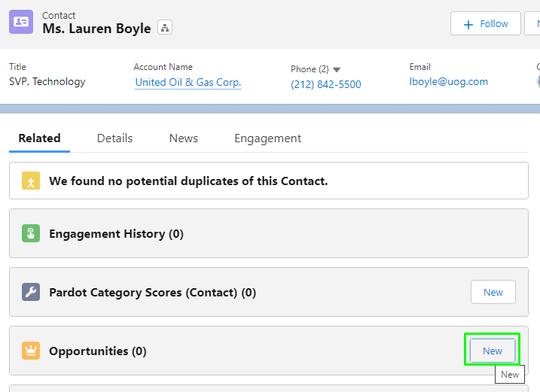Click the purple Contact record icon
This screenshot has width=540, height=392.
pyautogui.click(x=21, y=22)
